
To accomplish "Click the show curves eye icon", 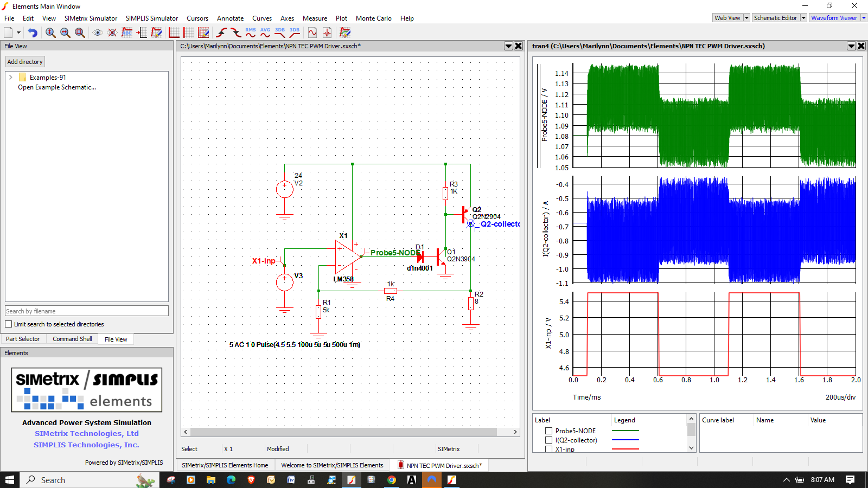I will [98, 33].
